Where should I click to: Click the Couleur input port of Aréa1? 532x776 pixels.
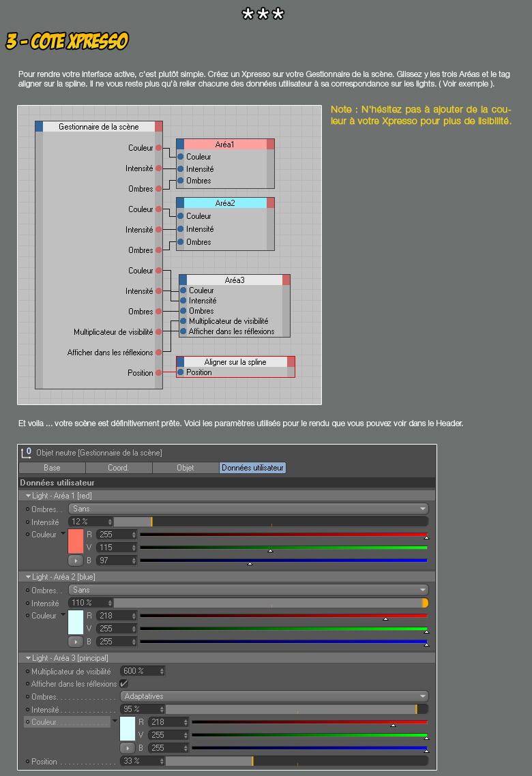pyautogui.click(x=181, y=156)
